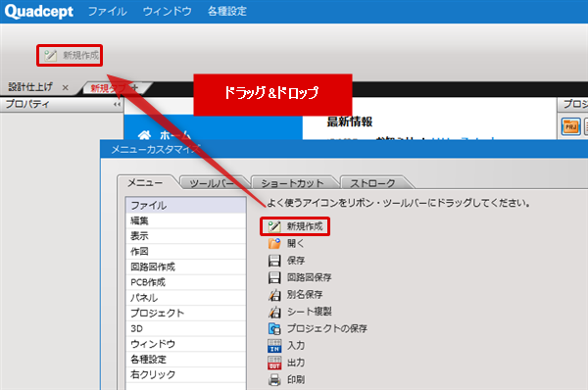The width and height of the screenshot is (588, 390).
Task: Close the 設計仕上げ tab
Action: 66,88
